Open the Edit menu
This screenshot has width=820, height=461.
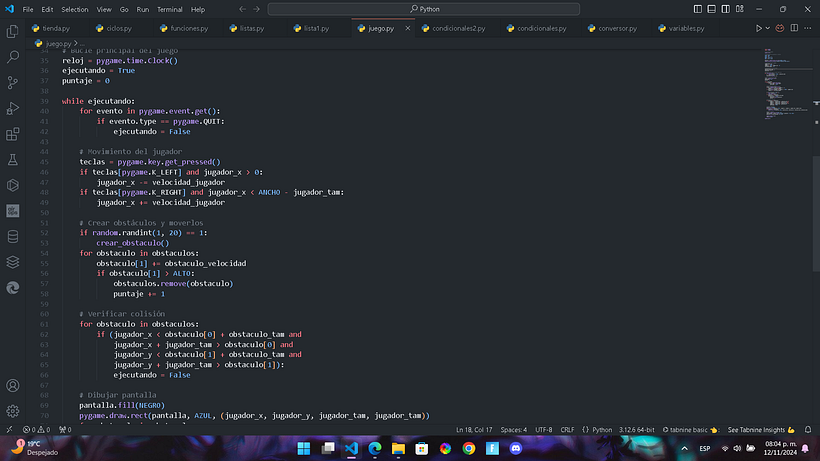pyautogui.click(x=47, y=9)
